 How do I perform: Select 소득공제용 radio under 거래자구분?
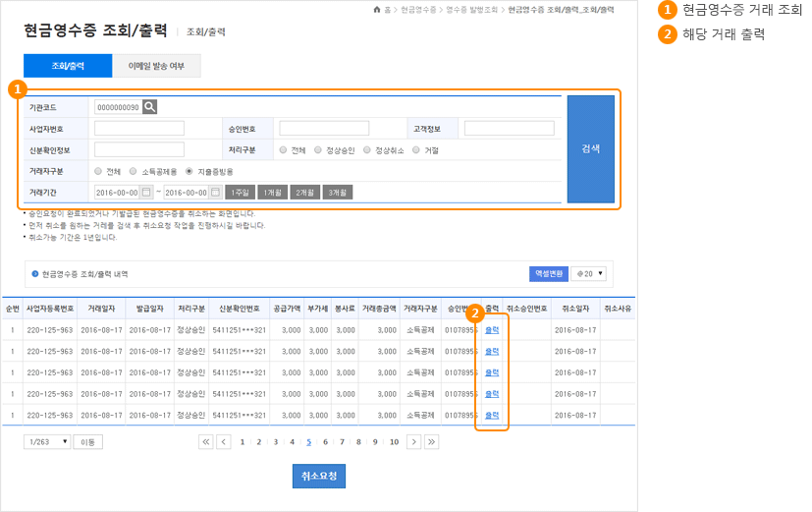[133, 171]
